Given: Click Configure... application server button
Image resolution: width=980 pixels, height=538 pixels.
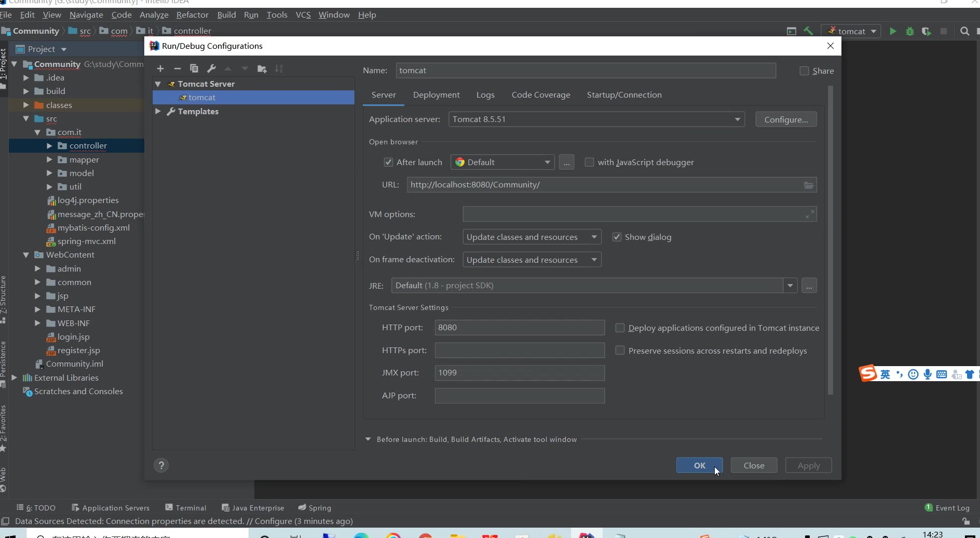Looking at the screenshot, I should tap(786, 119).
